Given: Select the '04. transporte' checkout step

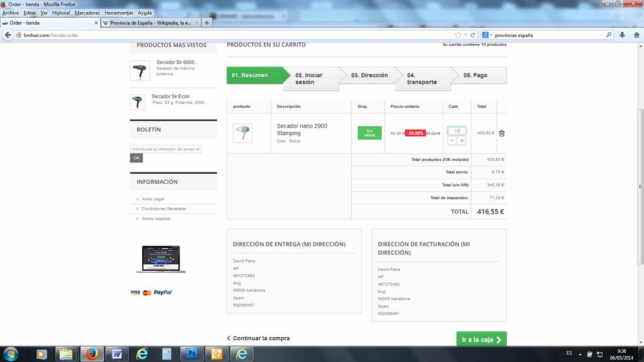Looking at the screenshot, I should [x=423, y=78].
